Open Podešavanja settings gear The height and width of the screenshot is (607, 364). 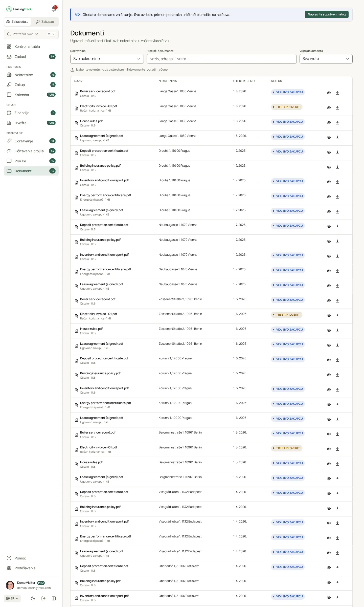(x=31, y=568)
